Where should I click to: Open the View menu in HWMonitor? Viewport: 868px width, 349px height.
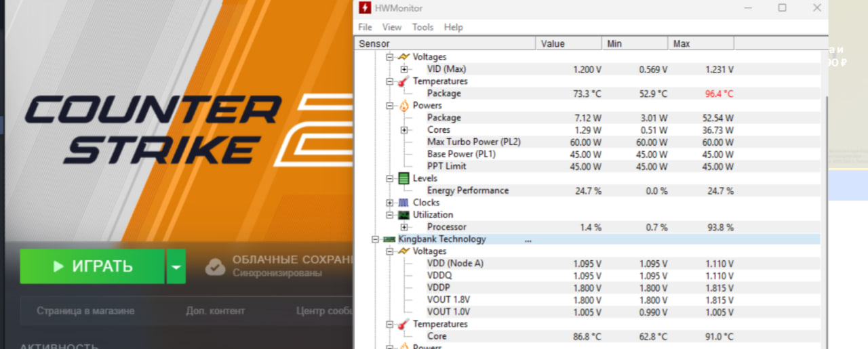392,27
